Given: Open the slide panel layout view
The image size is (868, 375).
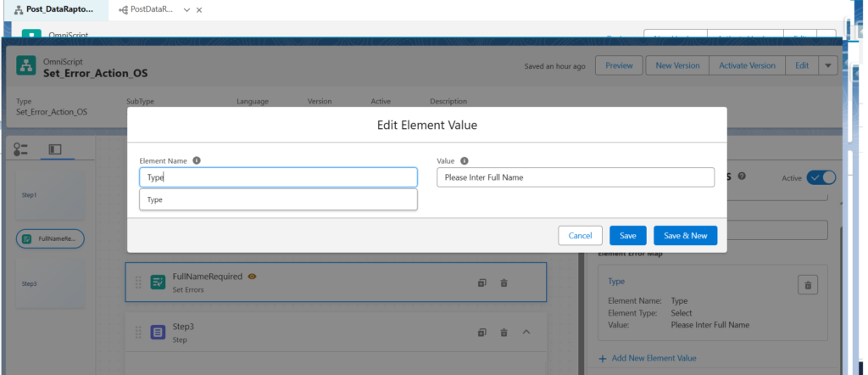Looking at the screenshot, I should point(55,149).
